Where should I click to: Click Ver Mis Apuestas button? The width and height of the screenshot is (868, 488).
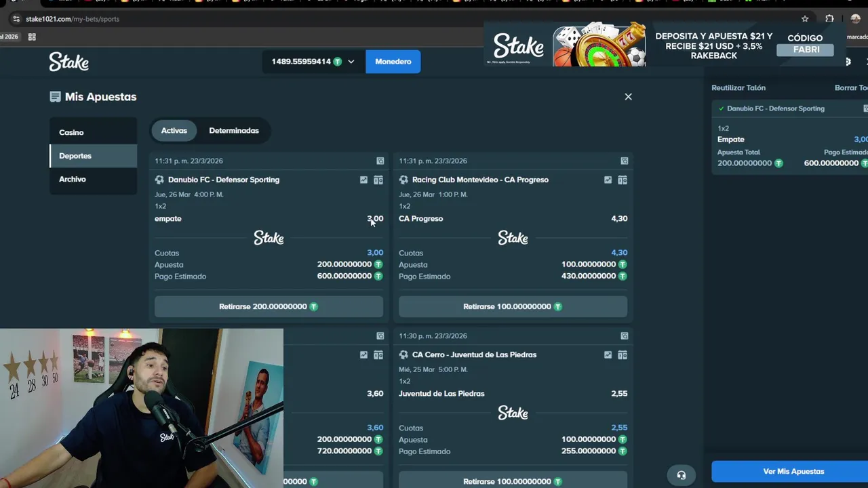click(x=793, y=472)
